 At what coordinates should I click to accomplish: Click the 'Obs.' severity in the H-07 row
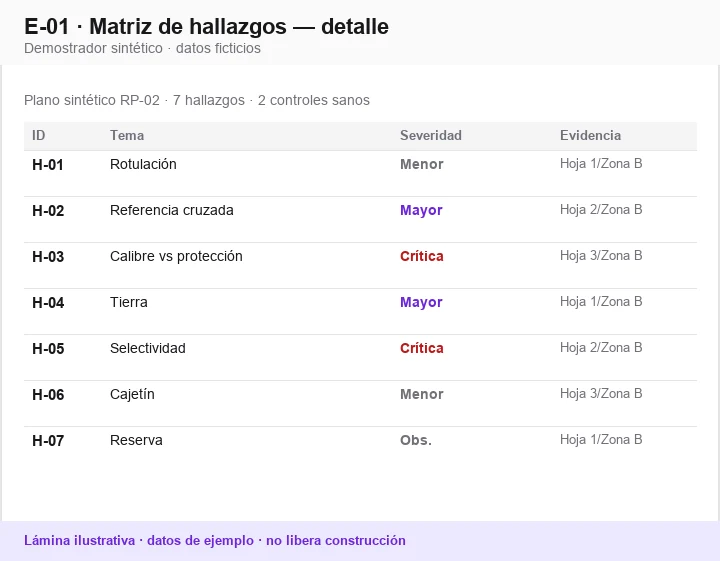pos(416,440)
